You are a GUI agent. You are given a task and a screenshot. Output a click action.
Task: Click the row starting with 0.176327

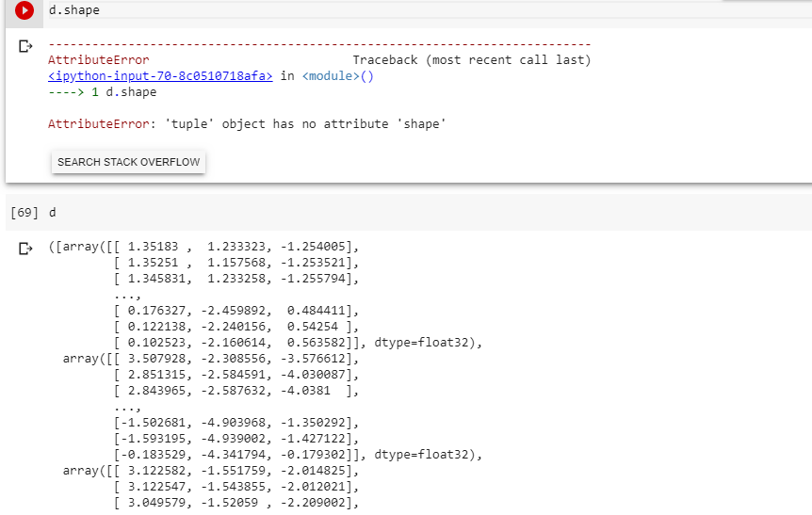coord(236,311)
